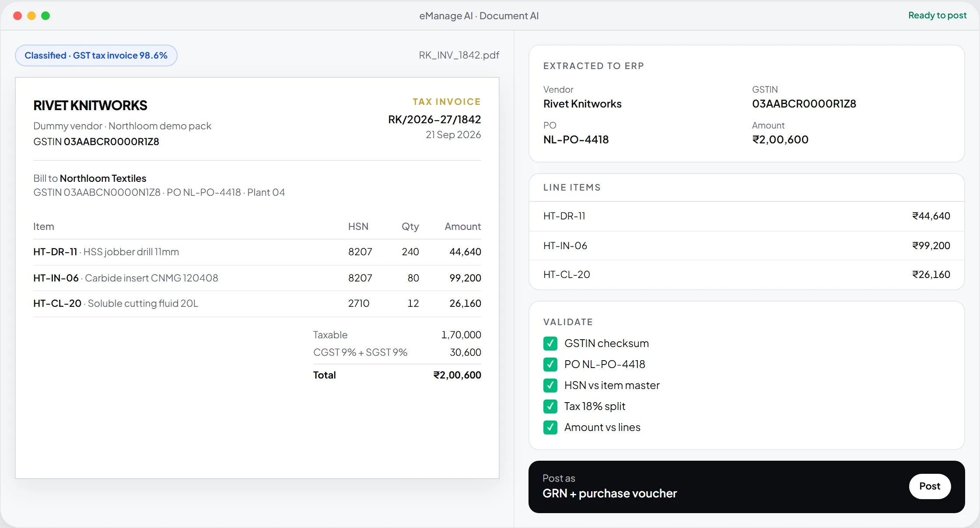Viewport: 980px width, 528px height.
Task: Click the green maximize window button
Action: click(45, 16)
